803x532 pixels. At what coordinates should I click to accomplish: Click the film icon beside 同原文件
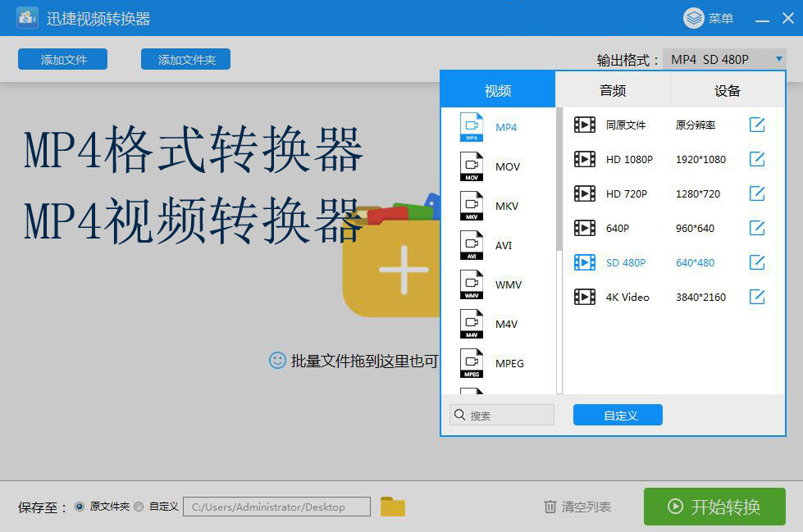584,125
